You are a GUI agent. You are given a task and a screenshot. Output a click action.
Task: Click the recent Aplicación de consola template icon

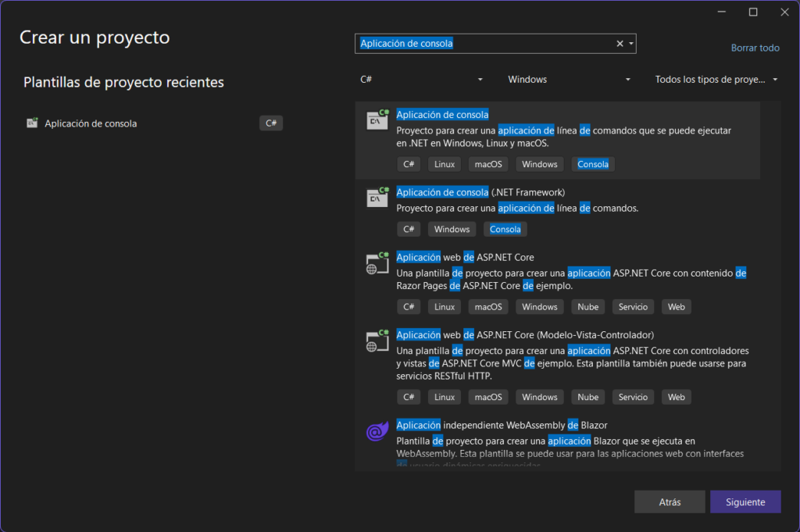[x=32, y=123]
